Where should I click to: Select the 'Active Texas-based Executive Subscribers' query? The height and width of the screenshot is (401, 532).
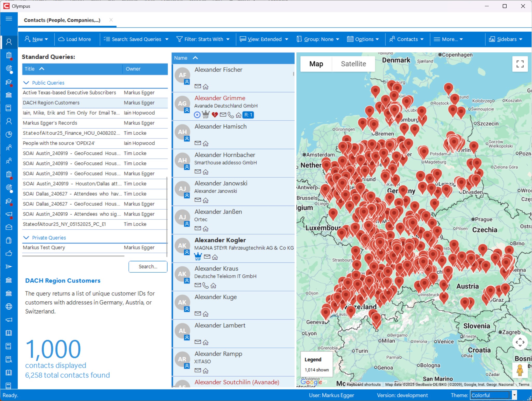point(95,93)
